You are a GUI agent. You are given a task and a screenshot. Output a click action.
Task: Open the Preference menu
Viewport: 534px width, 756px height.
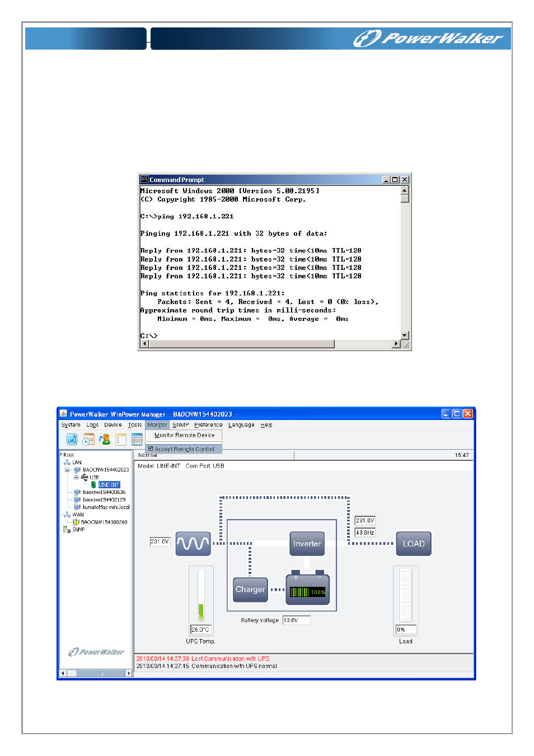pyautogui.click(x=208, y=425)
